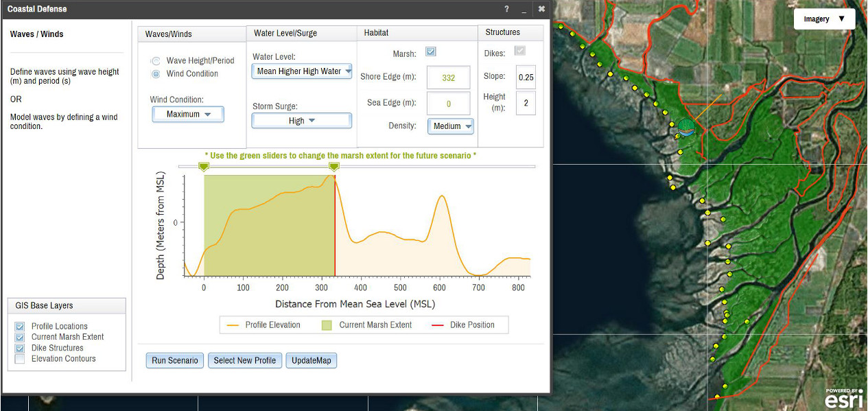
Task: Open the Storm Surge dropdown
Action: [302, 121]
